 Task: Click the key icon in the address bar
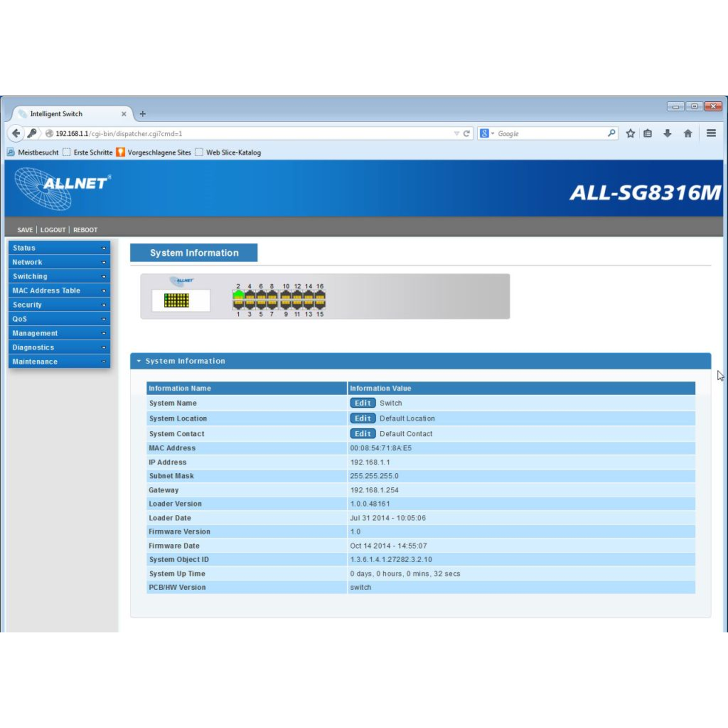coord(32,133)
